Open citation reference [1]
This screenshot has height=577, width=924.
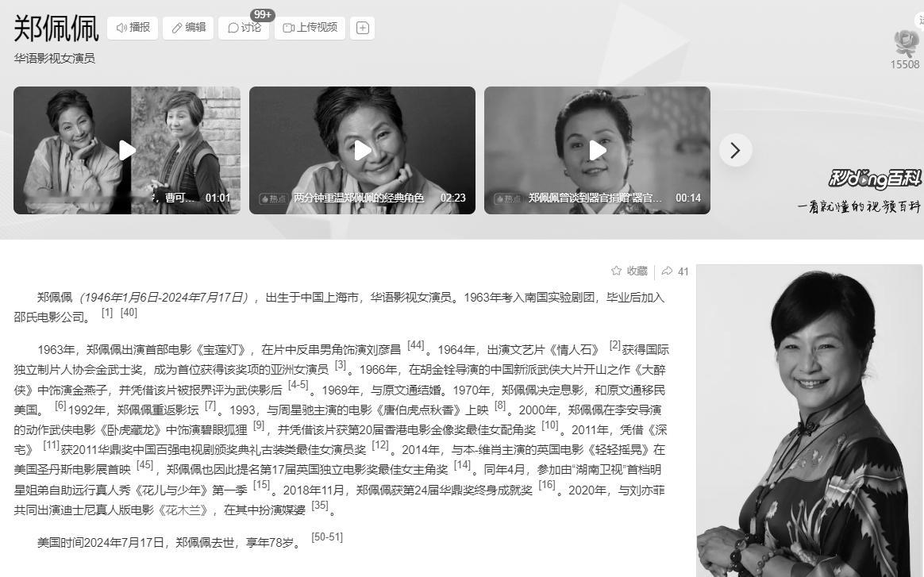106,313
